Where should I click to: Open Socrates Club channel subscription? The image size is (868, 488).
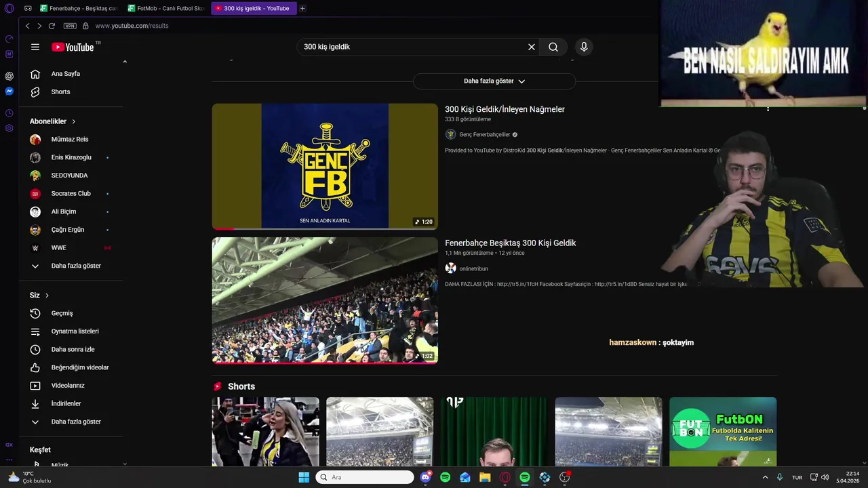click(71, 193)
